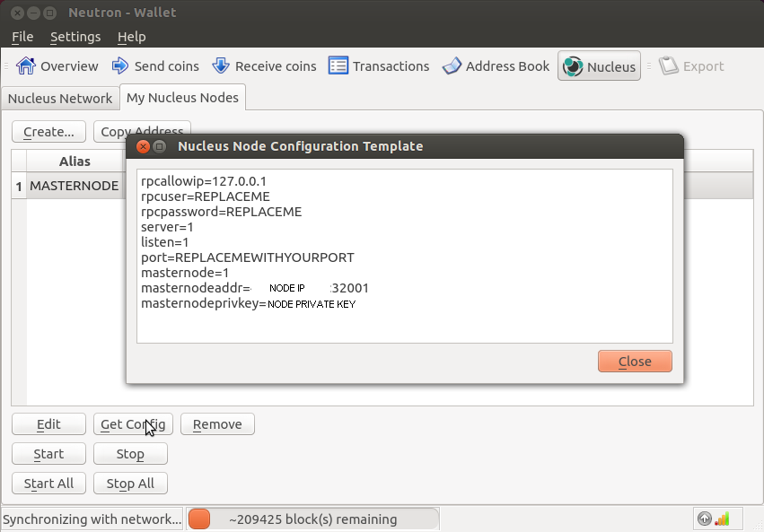Image resolution: width=764 pixels, height=532 pixels.
Task: Click the Start All button
Action: coord(48,484)
